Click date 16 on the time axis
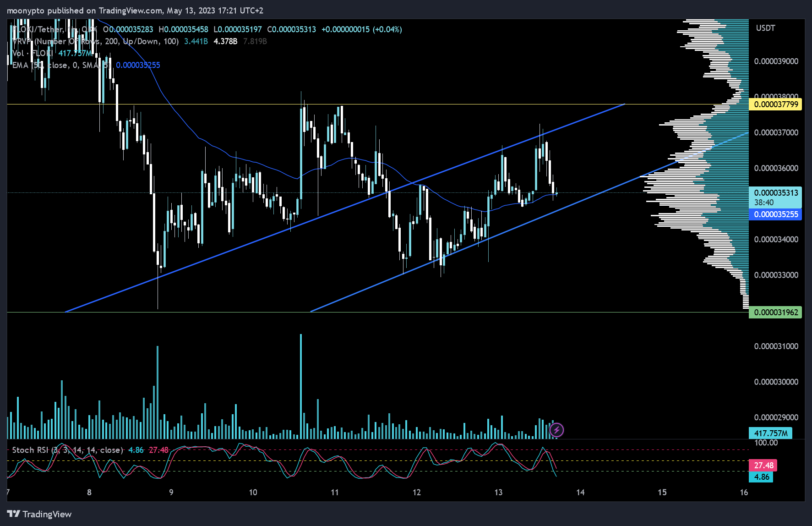812x526 pixels. click(744, 493)
